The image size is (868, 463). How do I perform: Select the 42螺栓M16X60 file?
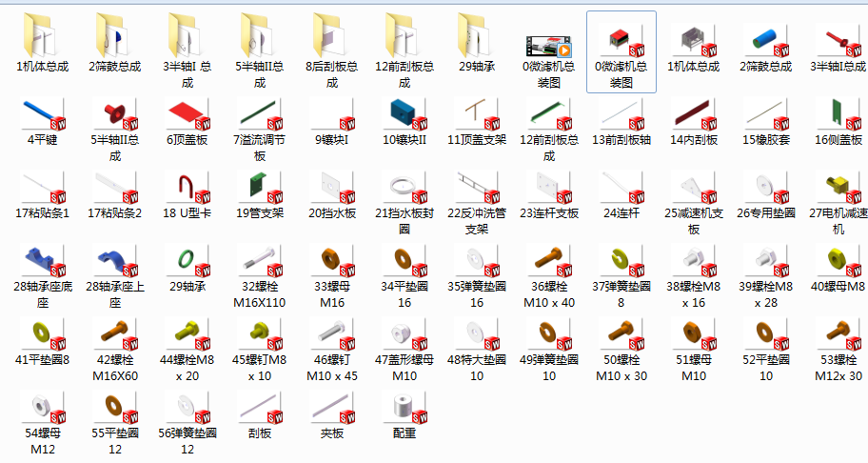coord(115,349)
